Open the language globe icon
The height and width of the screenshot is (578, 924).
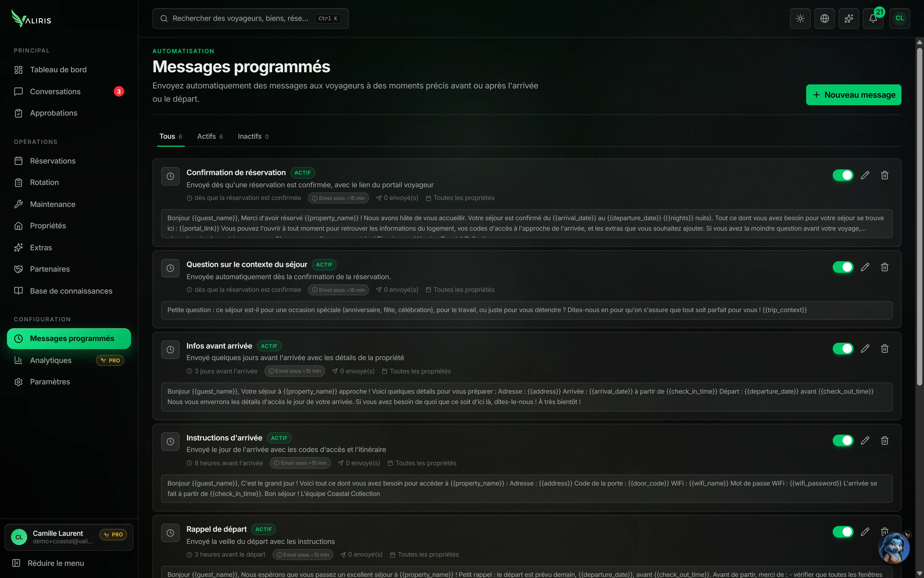click(x=824, y=18)
